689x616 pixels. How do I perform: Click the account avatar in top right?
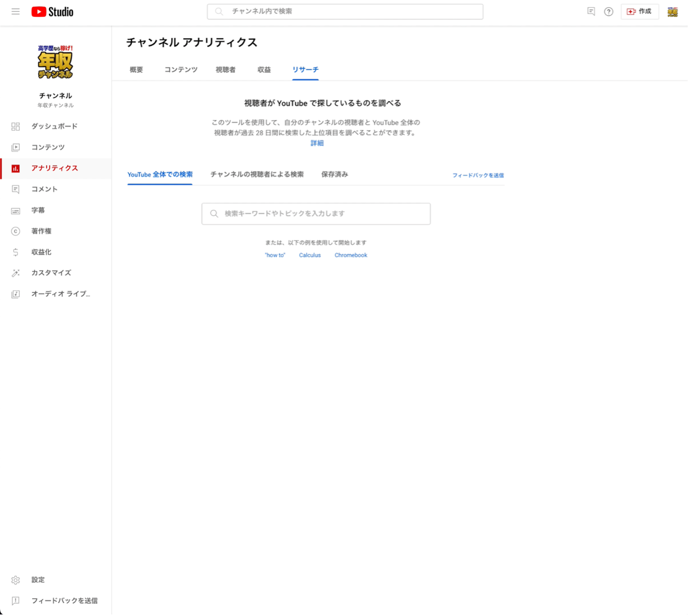point(672,12)
